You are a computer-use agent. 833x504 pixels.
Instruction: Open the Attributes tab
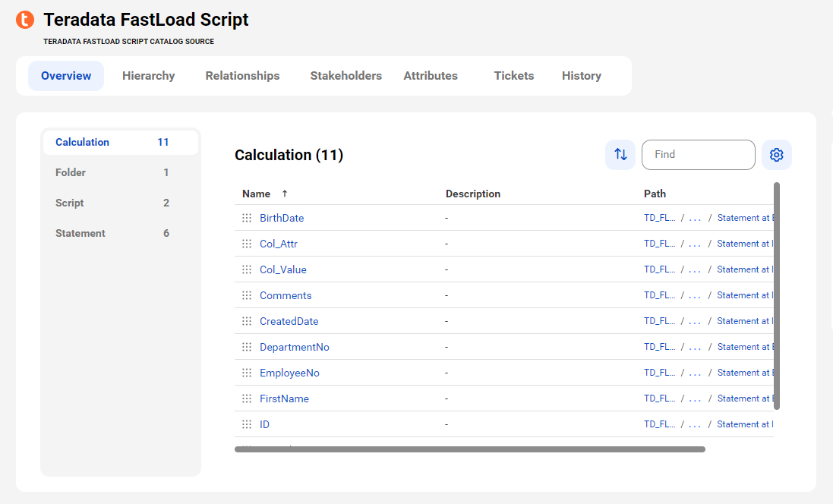431,76
